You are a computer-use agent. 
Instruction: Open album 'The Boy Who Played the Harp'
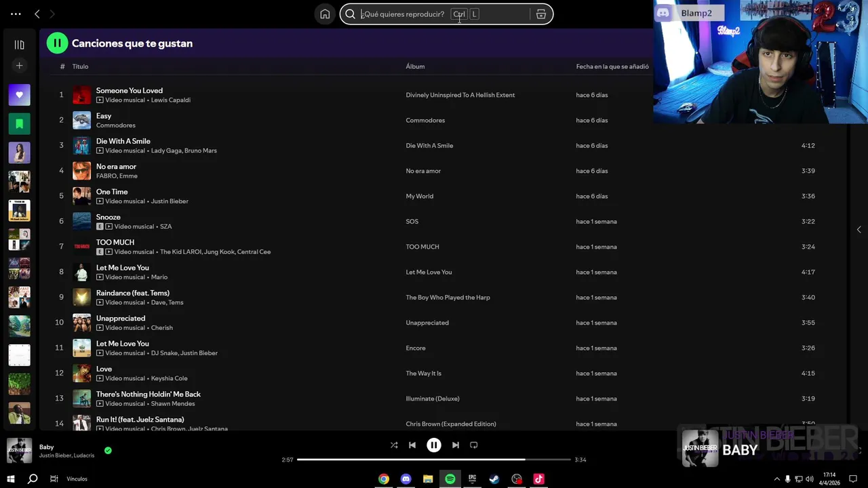448,298
